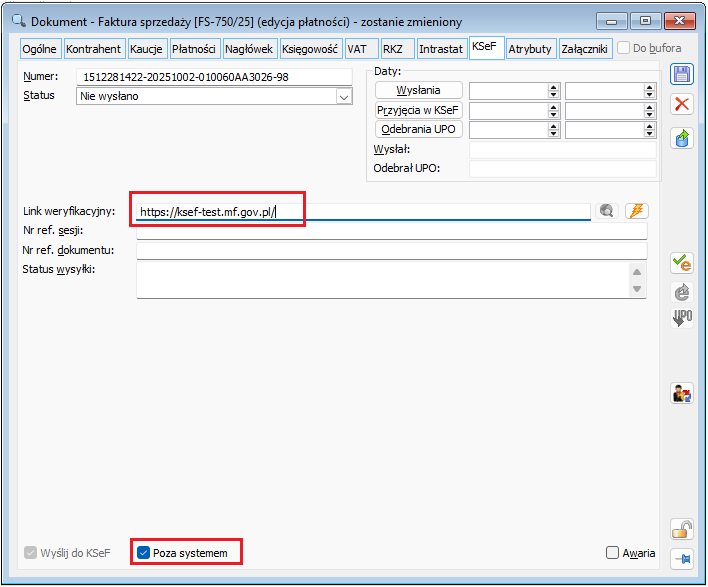Viewport: 708px width, 587px height.
Task: Click the Wyślij do KSeF checkbox
Action: click(x=30, y=552)
